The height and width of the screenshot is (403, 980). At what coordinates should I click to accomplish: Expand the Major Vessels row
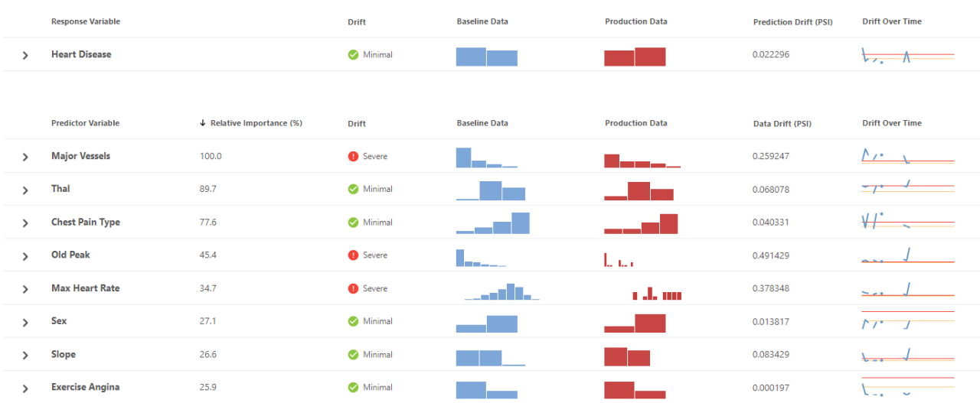click(25, 157)
